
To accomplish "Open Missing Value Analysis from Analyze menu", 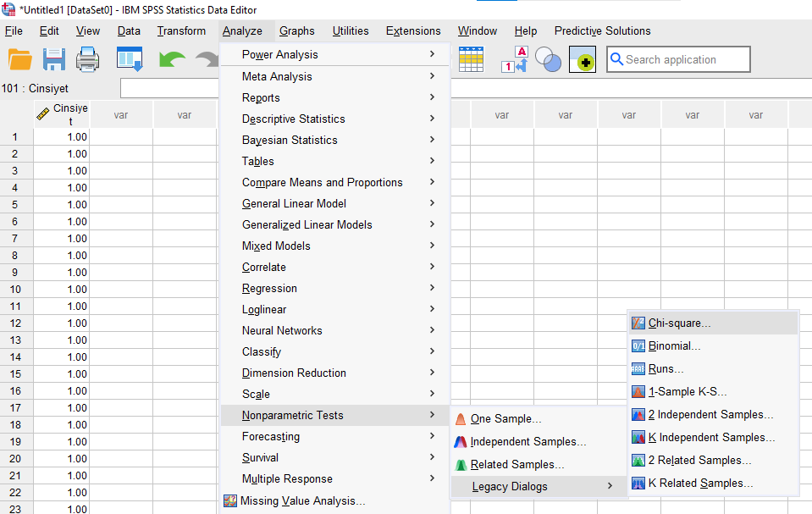I will (x=302, y=500).
